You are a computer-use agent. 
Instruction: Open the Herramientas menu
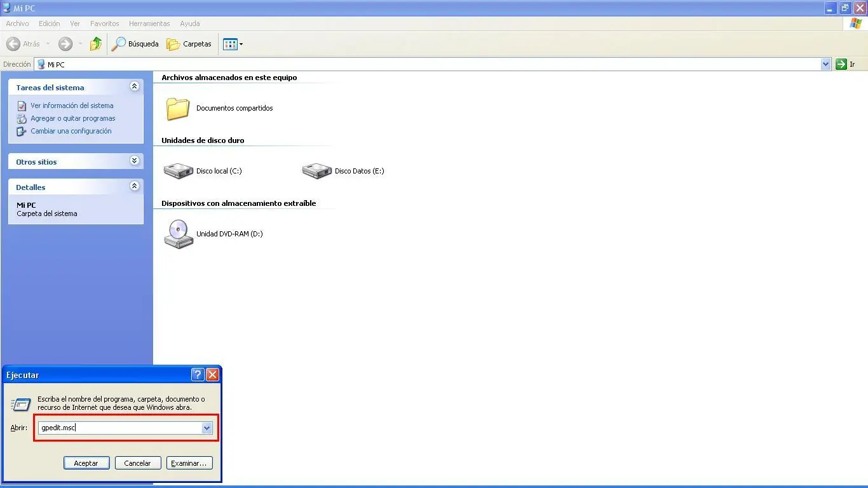tap(149, 24)
